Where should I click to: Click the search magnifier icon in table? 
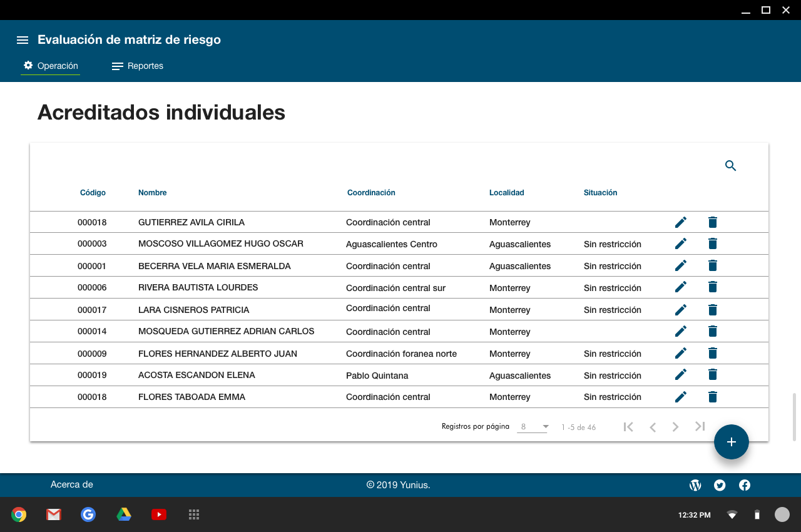coord(730,166)
